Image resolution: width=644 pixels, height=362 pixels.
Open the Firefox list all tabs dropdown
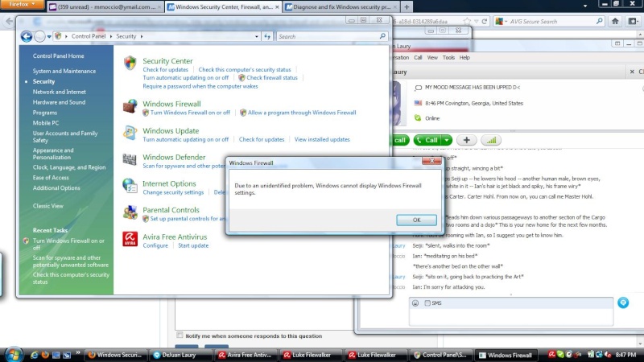585,6
